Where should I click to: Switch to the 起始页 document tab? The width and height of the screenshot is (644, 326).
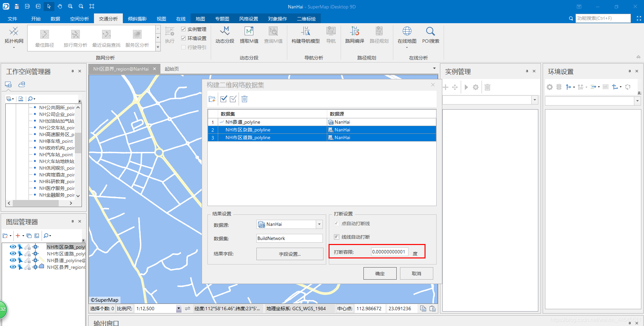point(172,69)
